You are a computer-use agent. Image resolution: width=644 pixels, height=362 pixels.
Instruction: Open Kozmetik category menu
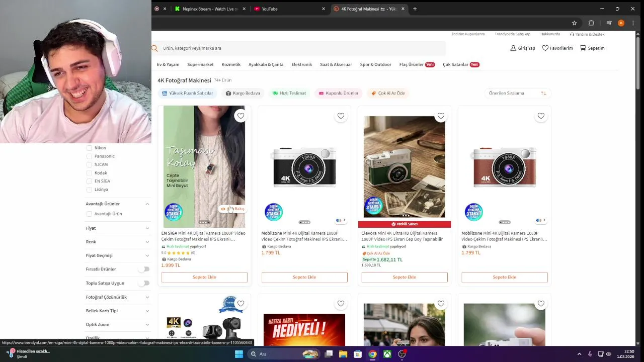coord(231,64)
